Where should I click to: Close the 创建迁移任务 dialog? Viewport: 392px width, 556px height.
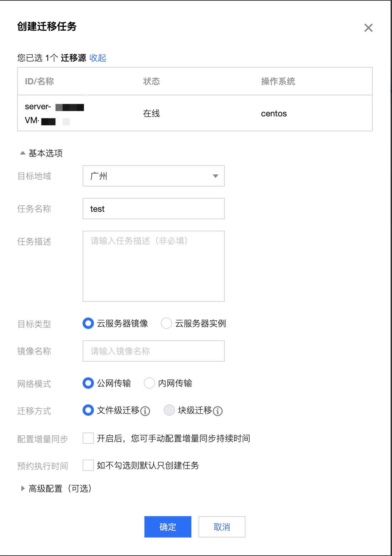click(x=369, y=28)
